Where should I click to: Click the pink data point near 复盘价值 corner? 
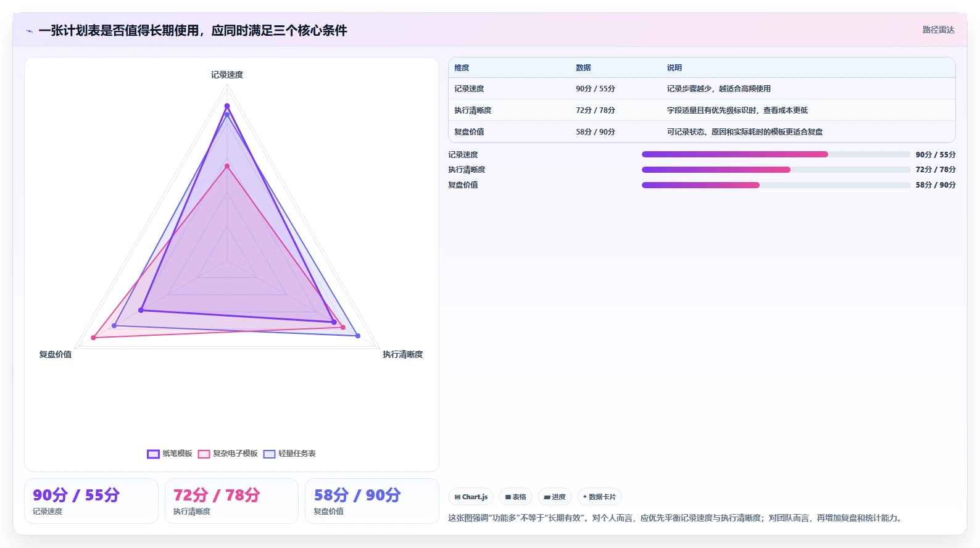coord(93,338)
